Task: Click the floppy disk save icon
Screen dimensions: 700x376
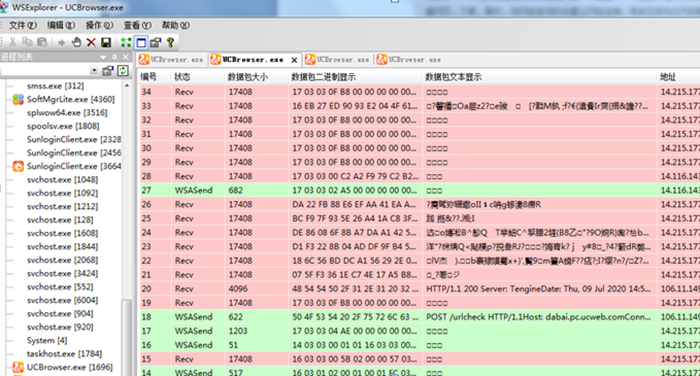Action: [x=106, y=42]
